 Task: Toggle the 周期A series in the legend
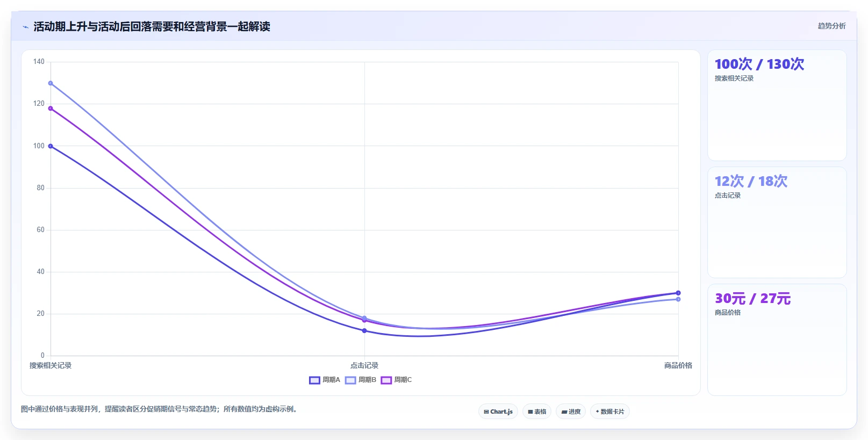coord(325,380)
